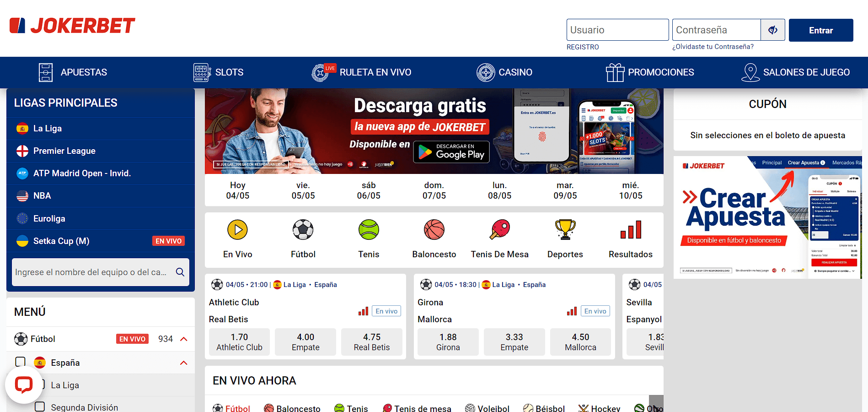Click the search magnifier icon
This screenshot has width=868, height=412.
[x=180, y=272]
